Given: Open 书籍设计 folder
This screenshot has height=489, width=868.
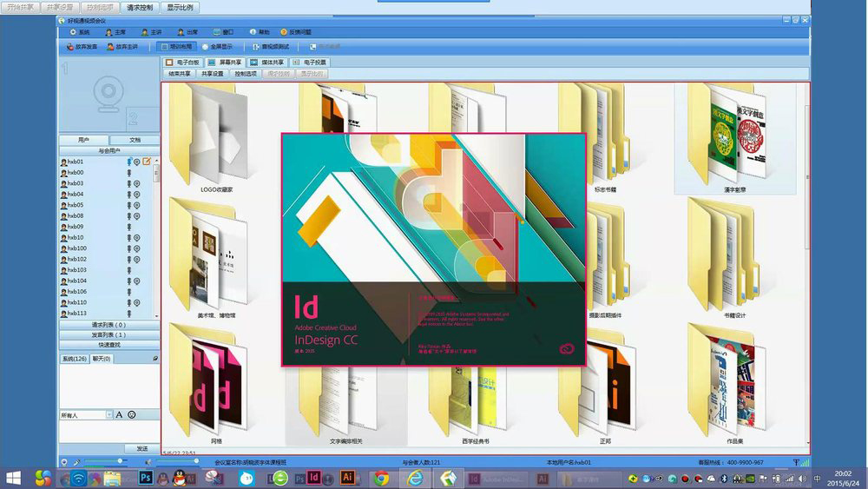Looking at the screenshot, I should [735, 259].
